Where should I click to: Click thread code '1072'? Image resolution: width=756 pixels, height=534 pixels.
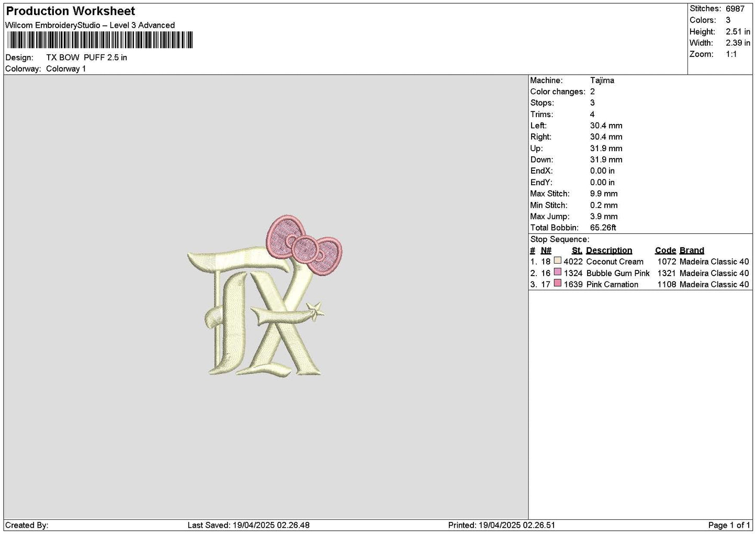667,262
